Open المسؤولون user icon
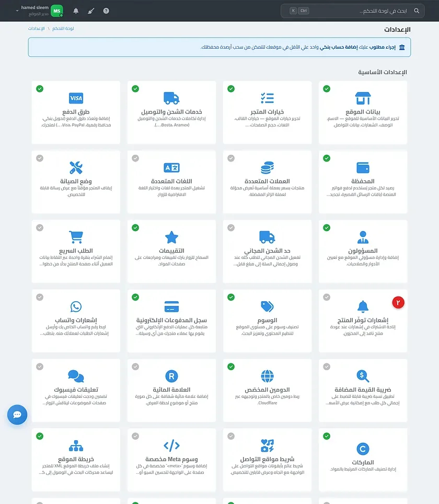 click(x=363, y=237)
